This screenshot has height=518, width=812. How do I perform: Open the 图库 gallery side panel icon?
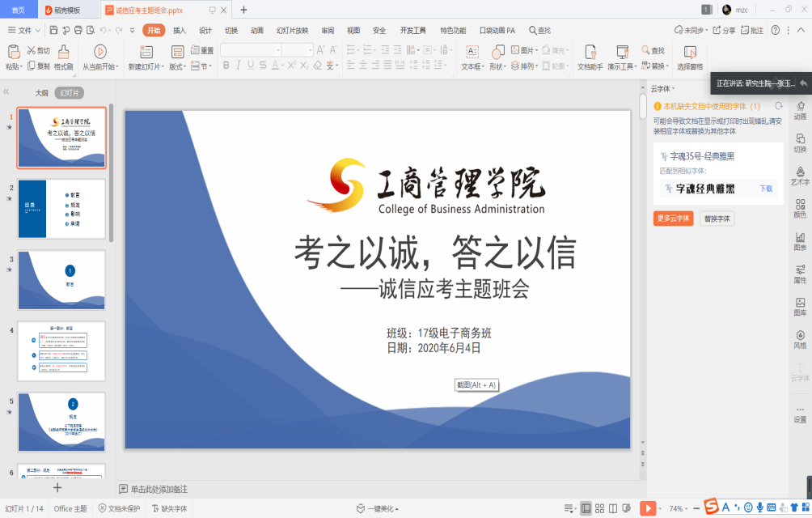point(800,307)
